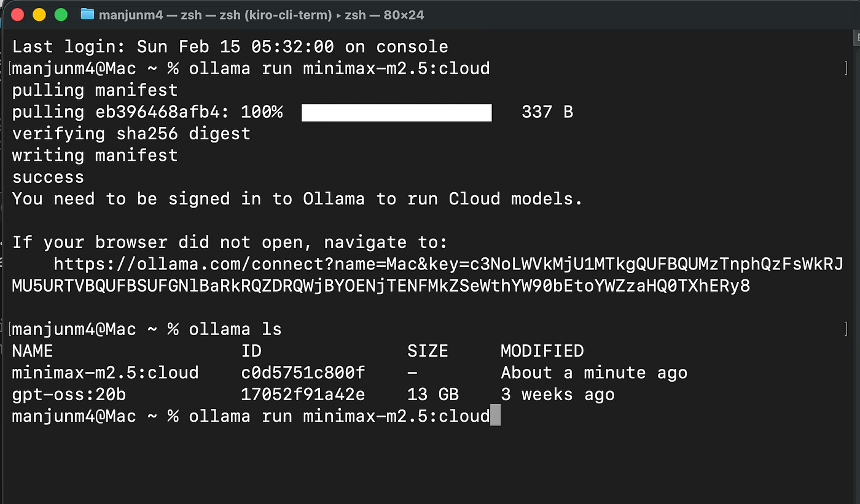Click the yellow minimize button
The width and height of the screenshot is (860, 504).
pyautogui.click(x=38, y=14)
